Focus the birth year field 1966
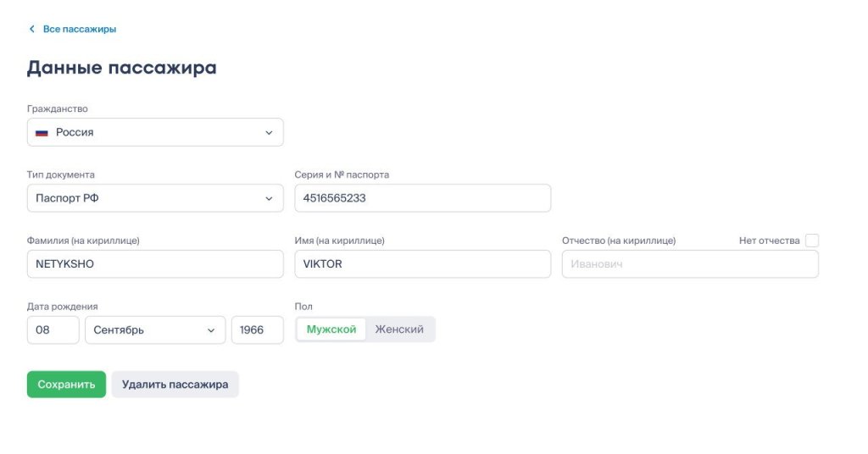Viewport: 868px width, 454px height. click(x=257, y=330)
